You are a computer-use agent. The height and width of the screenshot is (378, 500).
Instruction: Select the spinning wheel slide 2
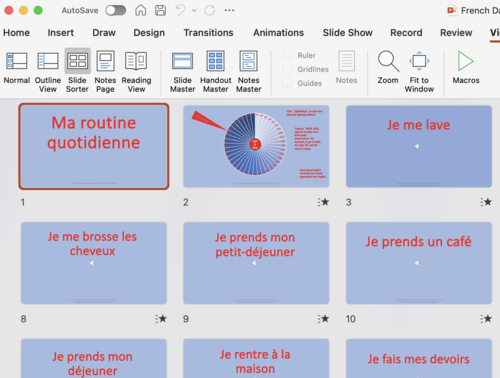click(x=256, y=146)
